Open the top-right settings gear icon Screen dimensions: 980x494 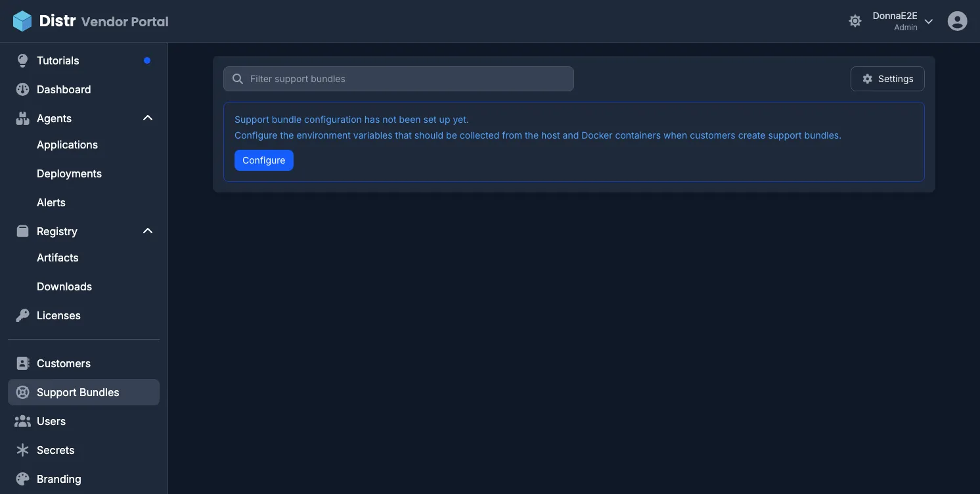855,20
